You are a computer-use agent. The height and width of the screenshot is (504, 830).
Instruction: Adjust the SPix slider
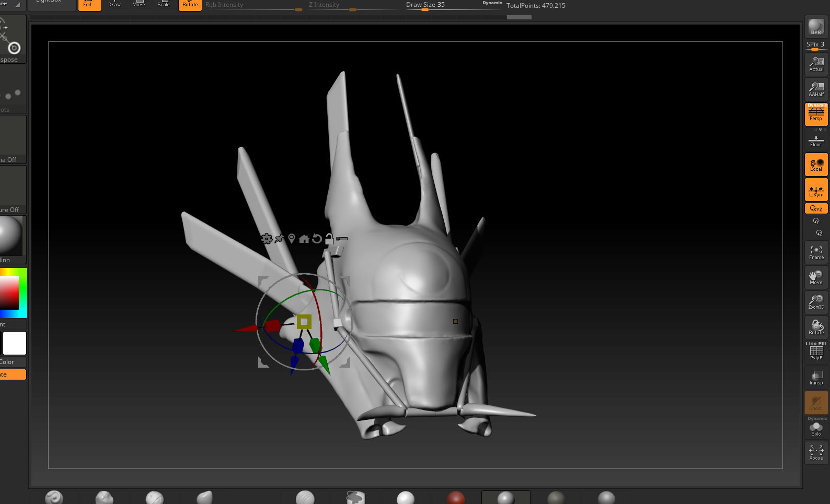(816, 45)
